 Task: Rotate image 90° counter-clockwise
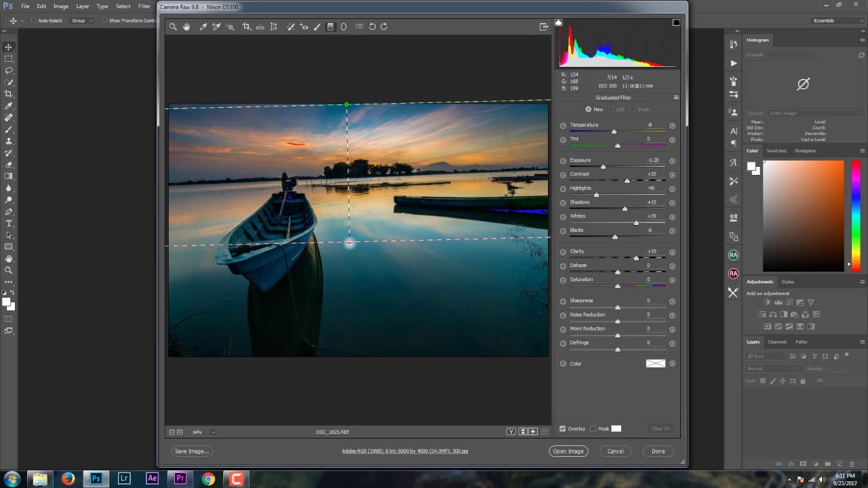click(x=372, y=26)
